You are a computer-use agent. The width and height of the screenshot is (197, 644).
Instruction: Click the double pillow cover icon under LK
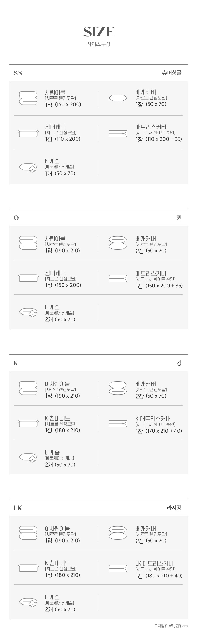(x=118, y=533)
